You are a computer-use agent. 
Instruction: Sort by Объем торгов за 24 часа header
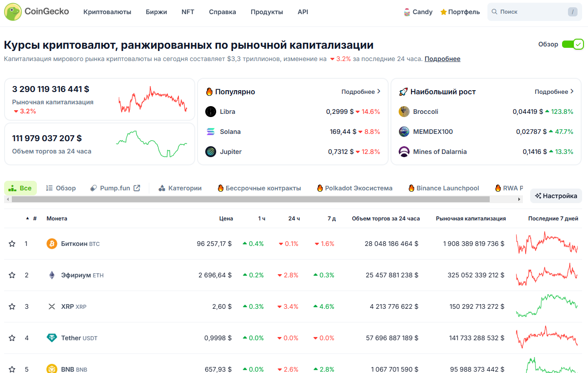coord(386,219)
